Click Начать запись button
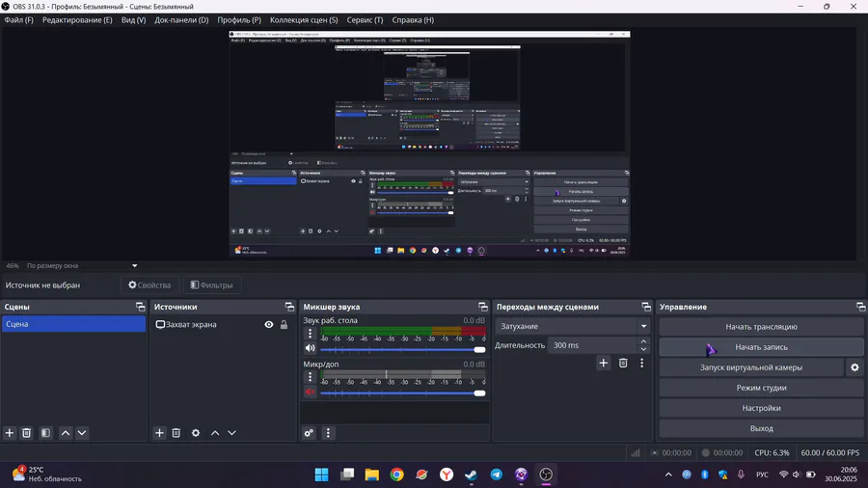 761,347
